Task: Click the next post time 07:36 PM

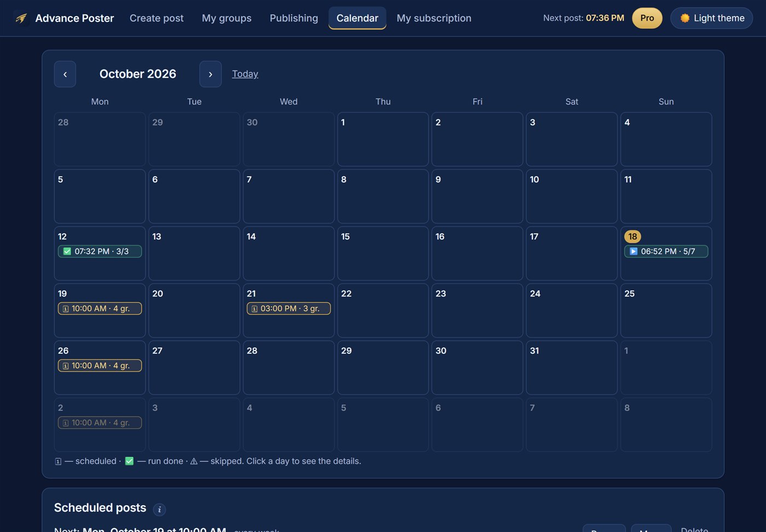Action: pyautogui.click(x=605, y=18)
